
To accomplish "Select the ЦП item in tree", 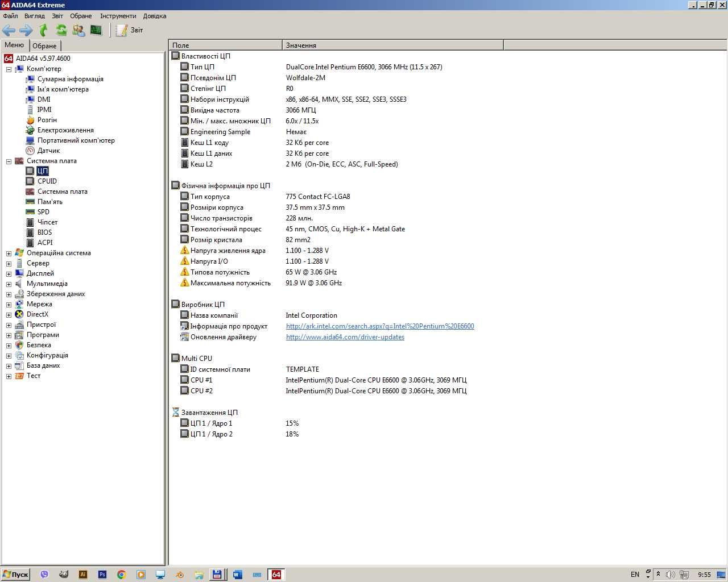I will pos(43,171).
